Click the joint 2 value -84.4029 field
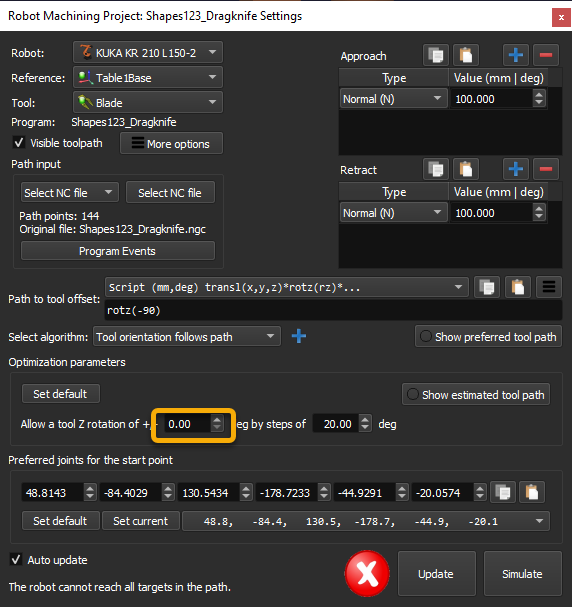This screenshot has height=607, width=572. (130, 492)
